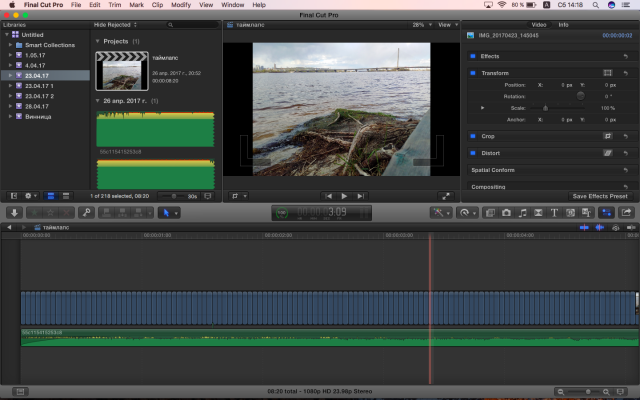Toggle timeline snapping icon
640x400 pixels.
(x=631, y=227)
